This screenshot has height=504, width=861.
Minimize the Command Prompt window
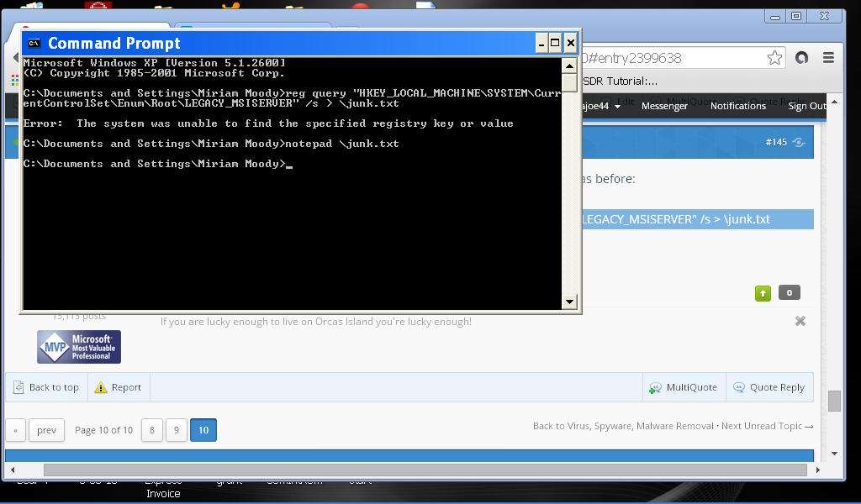[x=541, y=43]
